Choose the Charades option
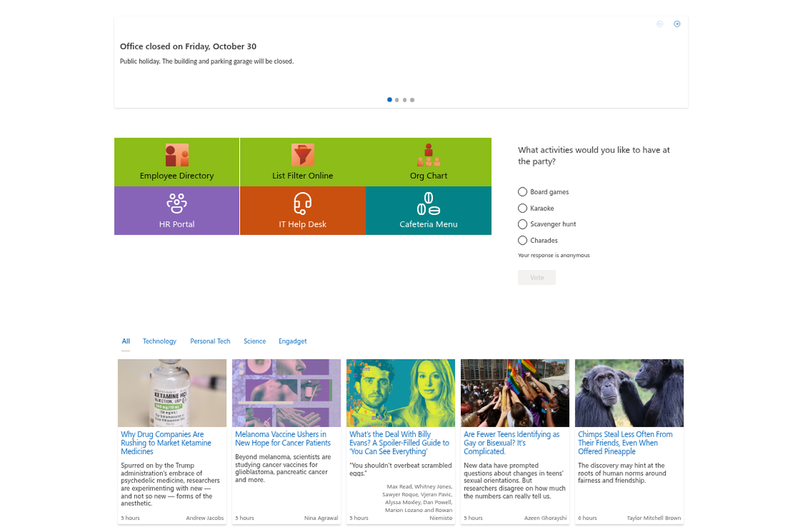 (x=523, y=240)
